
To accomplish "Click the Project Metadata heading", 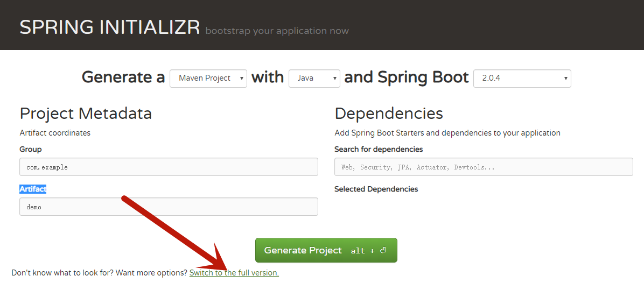I will click(86, 114).
